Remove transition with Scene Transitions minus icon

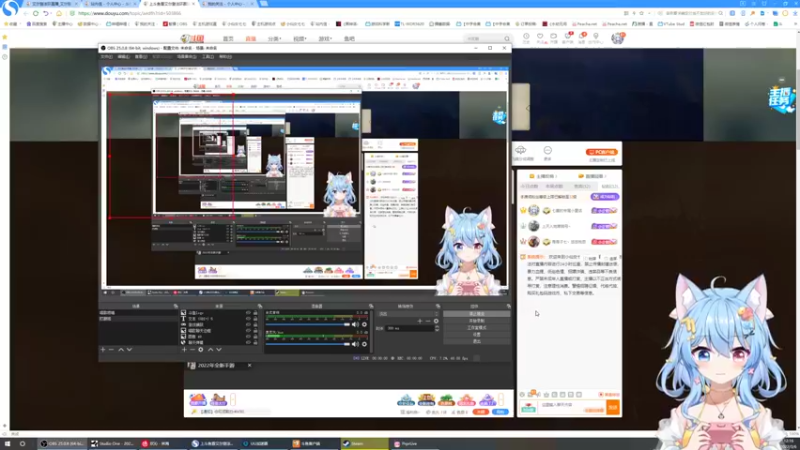click(x=428, y=321)
